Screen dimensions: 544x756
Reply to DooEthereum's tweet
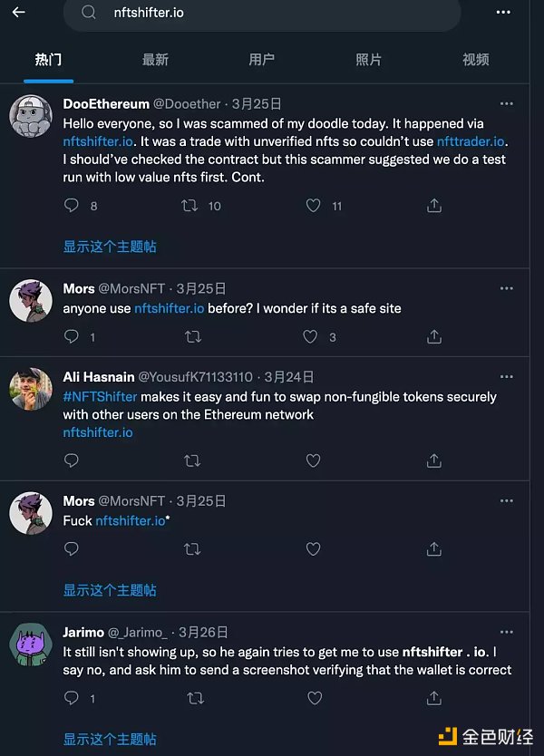[x=73, y=206]
